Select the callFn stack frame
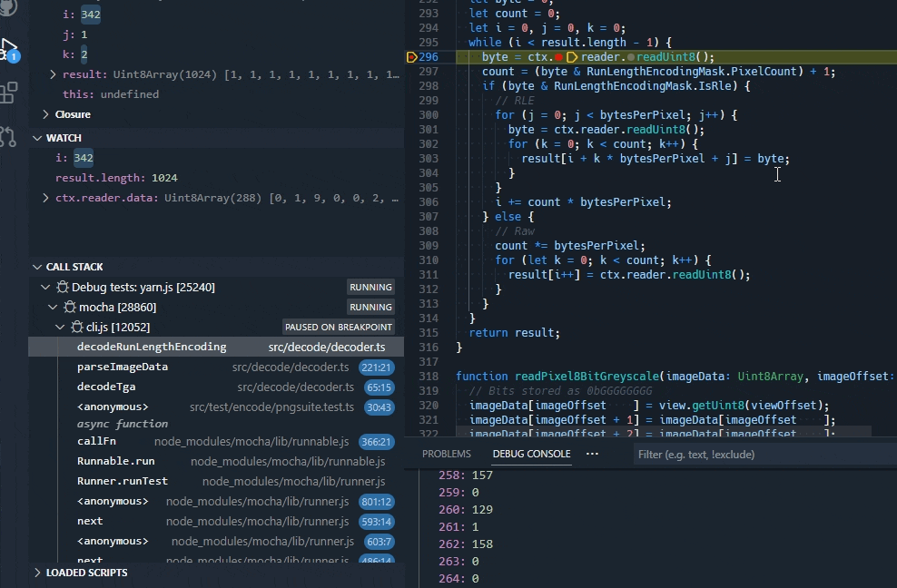 click(x=216, y=442)
